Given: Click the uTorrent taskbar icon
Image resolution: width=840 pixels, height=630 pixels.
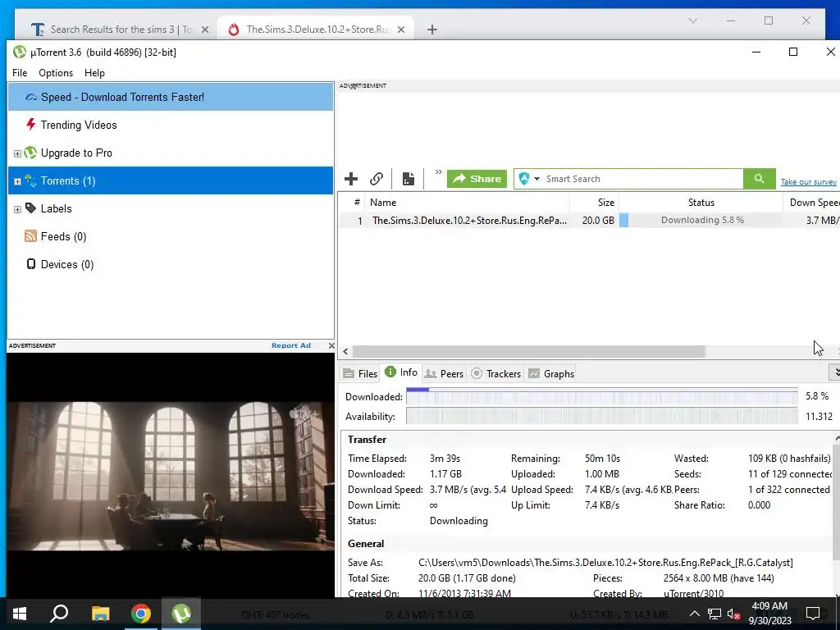Looking at the screenshot, I should [181, 614].
